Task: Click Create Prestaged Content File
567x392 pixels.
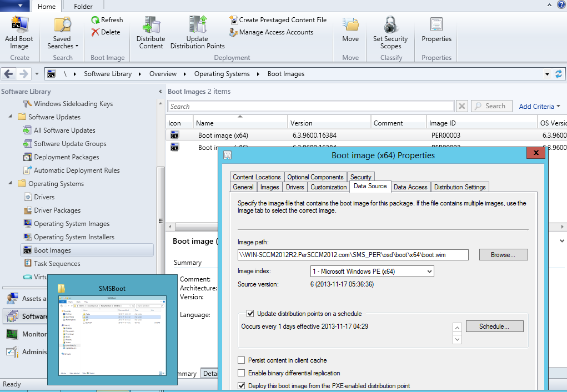Action: [x=278, y=20]
